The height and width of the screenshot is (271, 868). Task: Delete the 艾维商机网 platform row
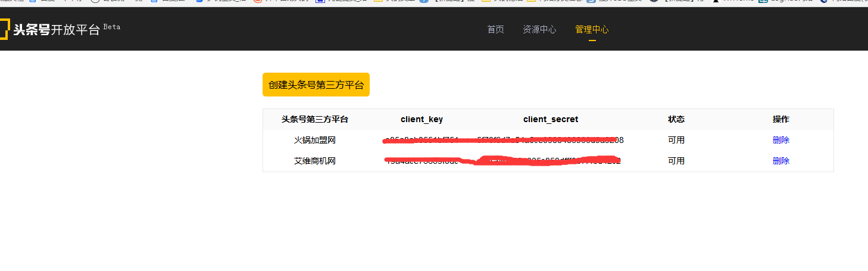pos(780,161)
